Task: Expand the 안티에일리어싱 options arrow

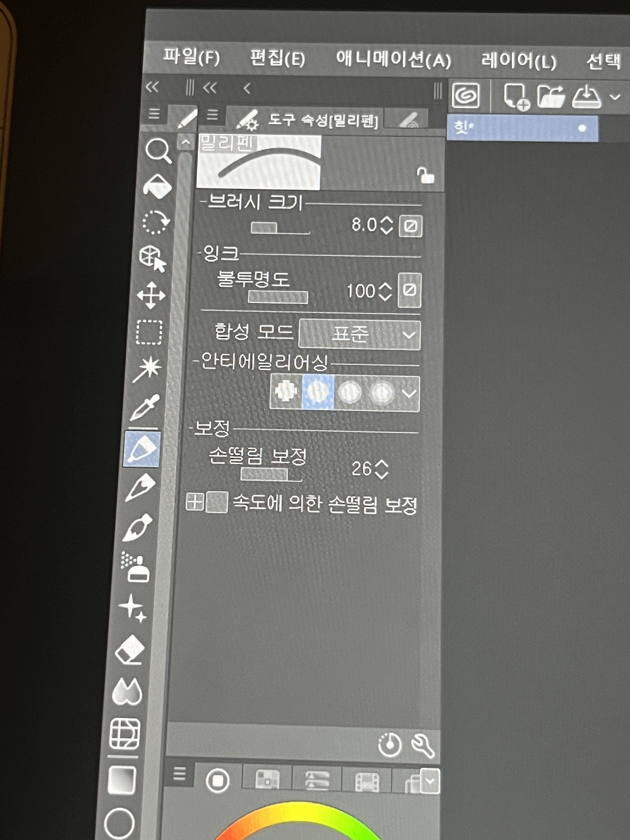Action: [x=409, y=394]
